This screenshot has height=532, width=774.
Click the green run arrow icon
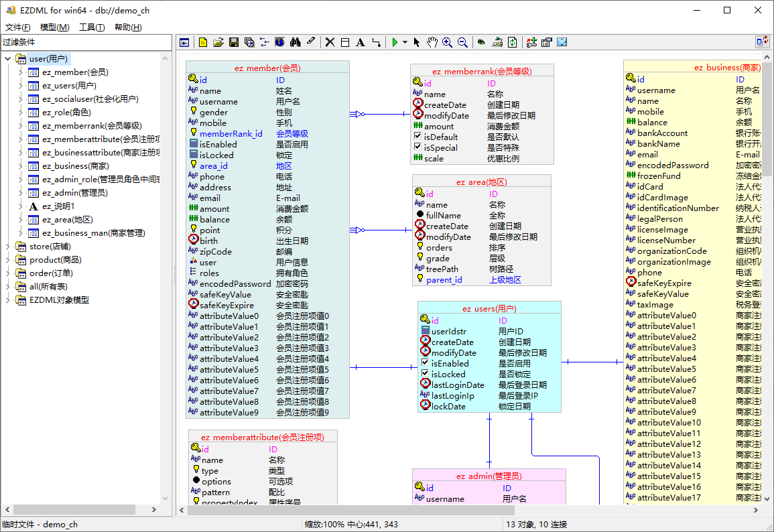395,42
